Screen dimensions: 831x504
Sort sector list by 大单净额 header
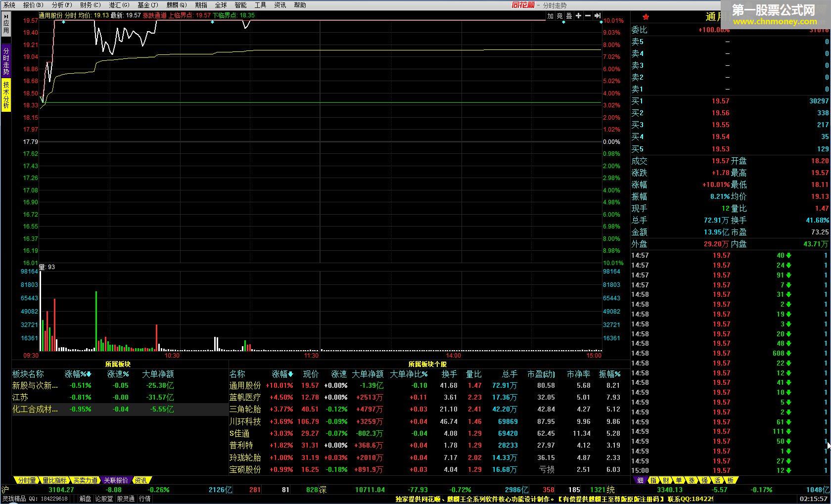point(158,374)
